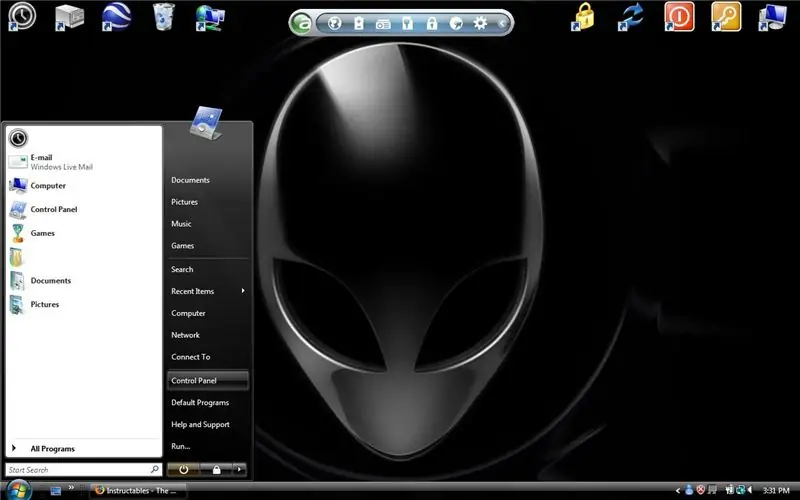Open the volume speaker tray icon

tap(751, 490)
